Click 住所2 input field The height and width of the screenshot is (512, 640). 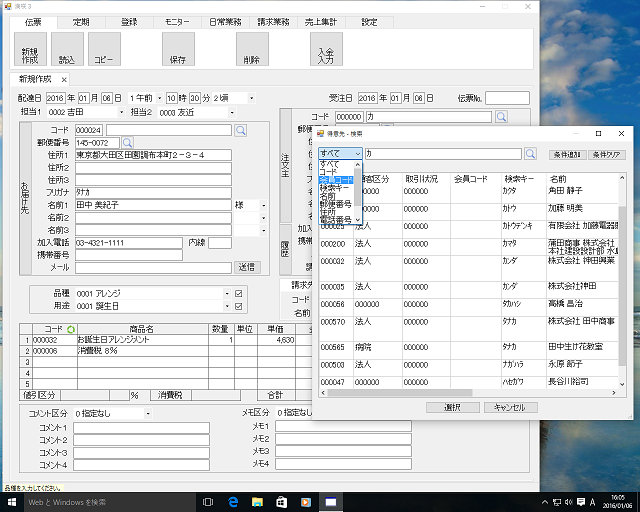point(153,168)
